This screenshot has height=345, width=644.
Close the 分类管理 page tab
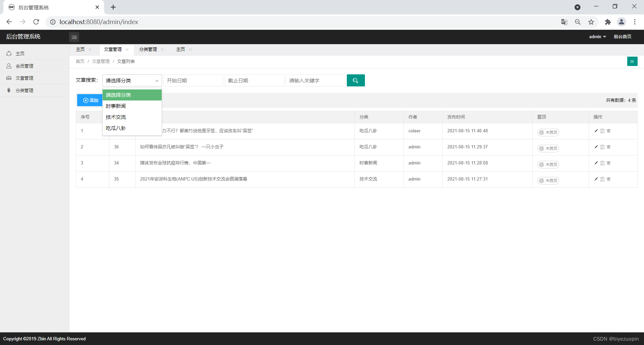click(162, 50)
